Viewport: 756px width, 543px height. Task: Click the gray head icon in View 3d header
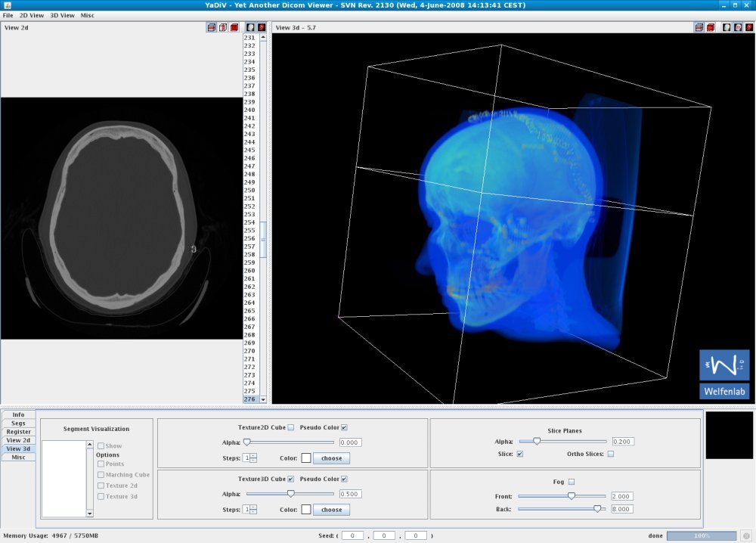(727, 28)
